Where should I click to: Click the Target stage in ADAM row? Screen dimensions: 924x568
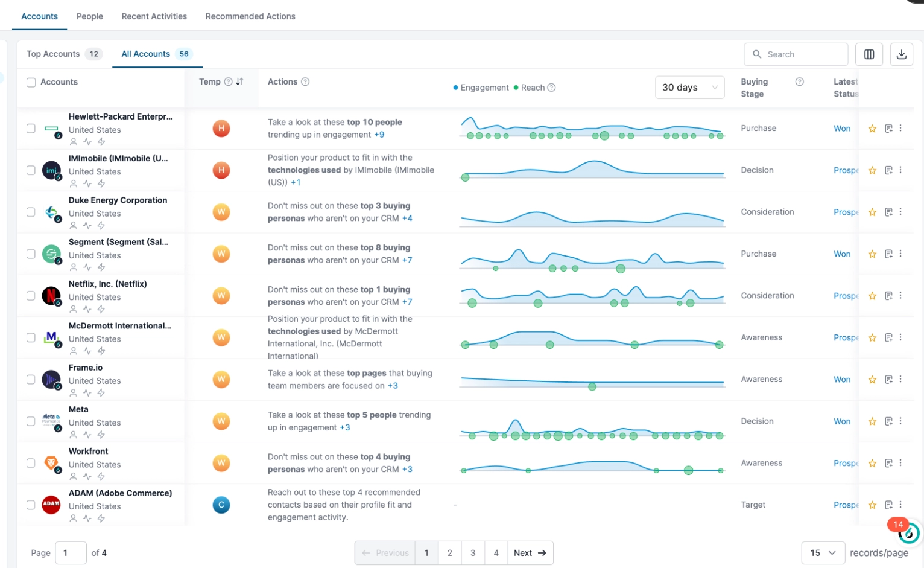pos(753,505)
